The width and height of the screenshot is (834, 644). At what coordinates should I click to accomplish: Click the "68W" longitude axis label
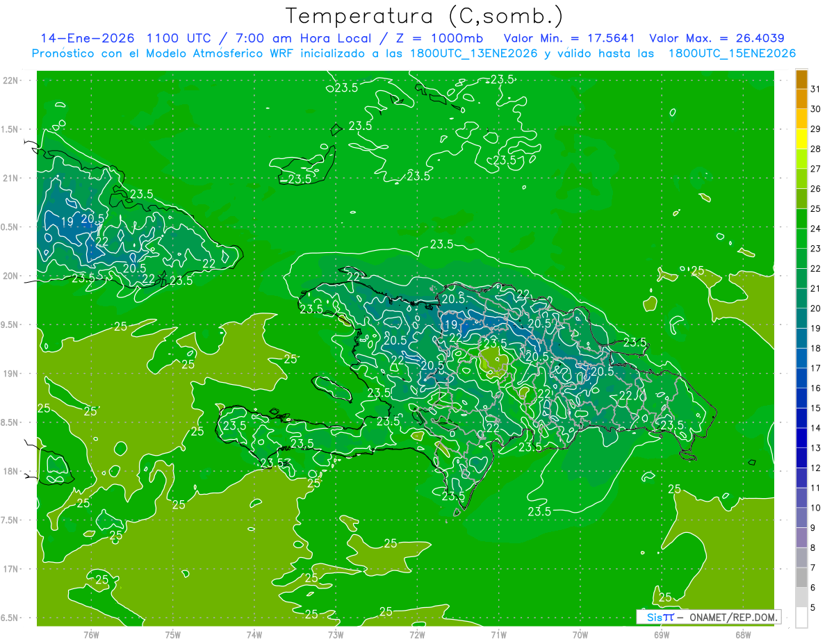point(743,635)
